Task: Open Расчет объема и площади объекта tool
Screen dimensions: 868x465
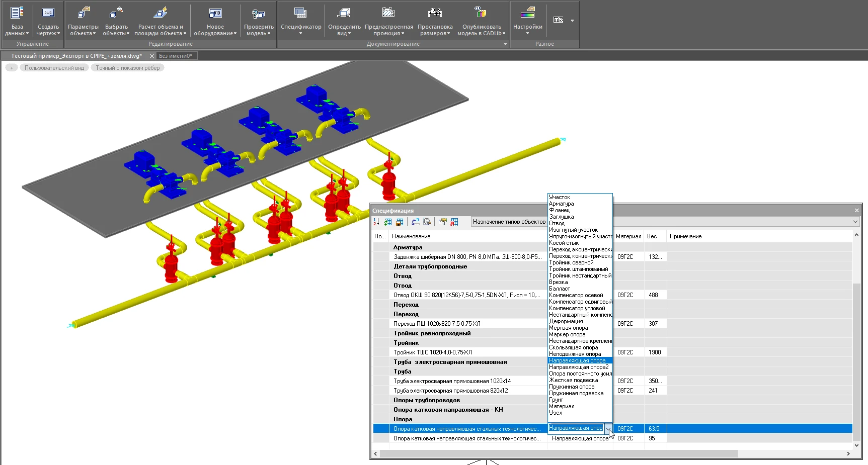Action: tap(160, 14)
